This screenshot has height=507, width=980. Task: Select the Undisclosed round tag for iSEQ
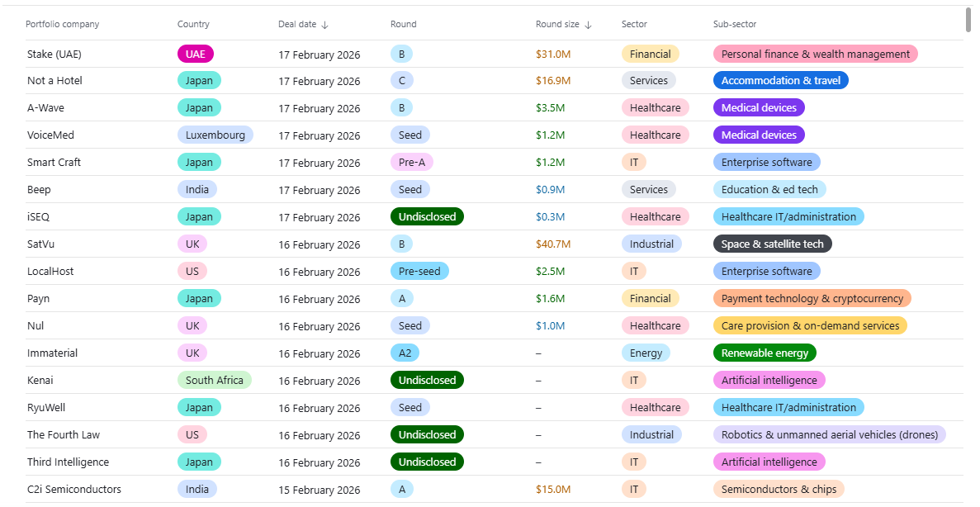[x=427, y=217]
